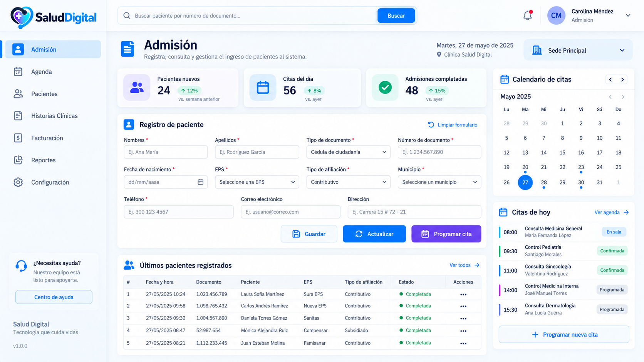Open Pacientes in the sidebar

pyautogui.click(x=53, y=94)
